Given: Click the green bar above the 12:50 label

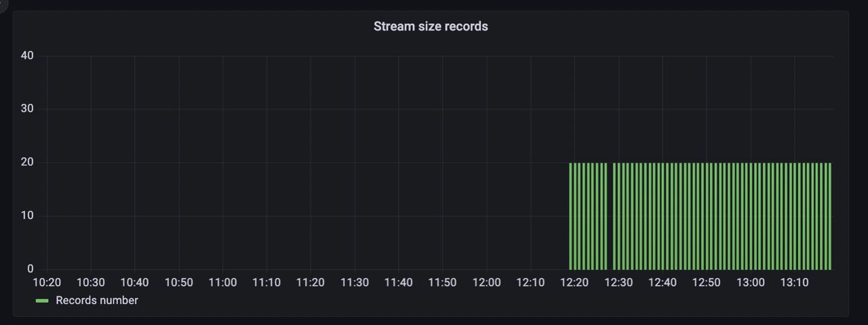Looking at the screenshot, I should click(706, 217).
